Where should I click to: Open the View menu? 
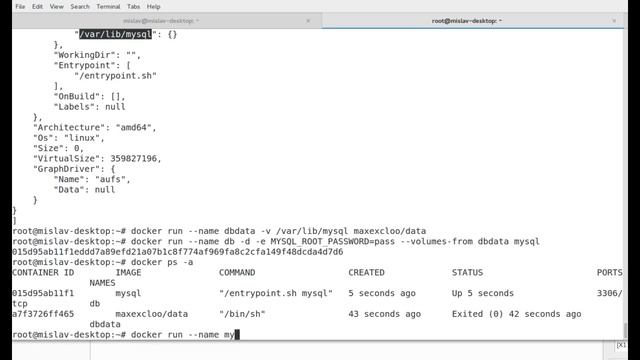tap(57, 7)
